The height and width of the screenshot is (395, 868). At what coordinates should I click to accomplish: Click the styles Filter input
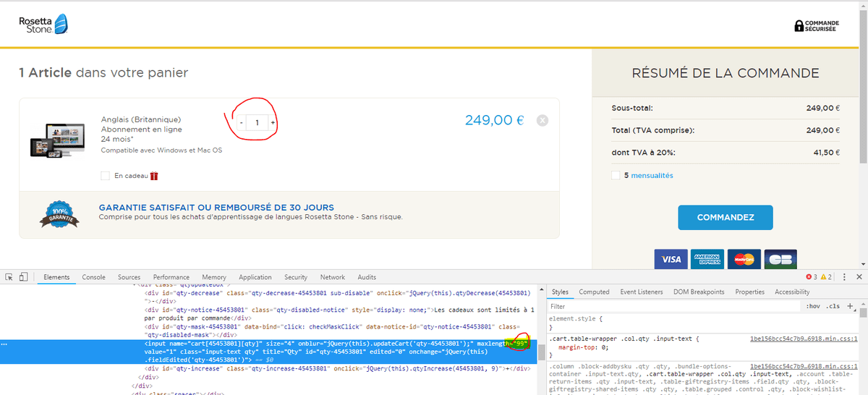tap(673, 307)
